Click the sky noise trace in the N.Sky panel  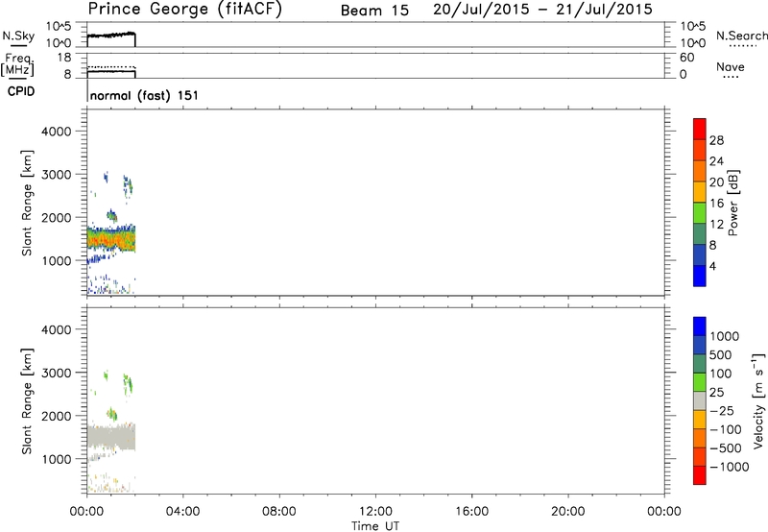coord(111,35)
